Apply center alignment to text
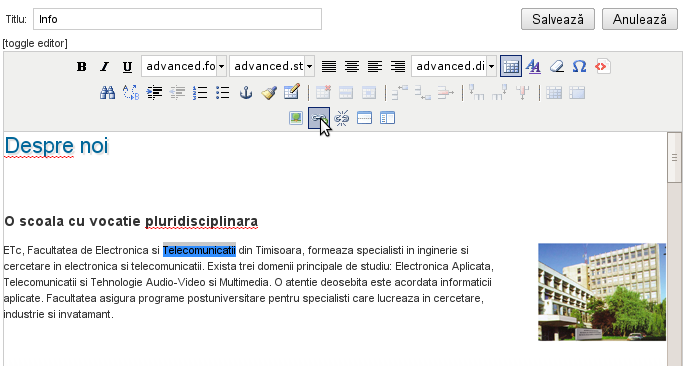This screenshot has height=366, width=688. click(x=351, y=66)
